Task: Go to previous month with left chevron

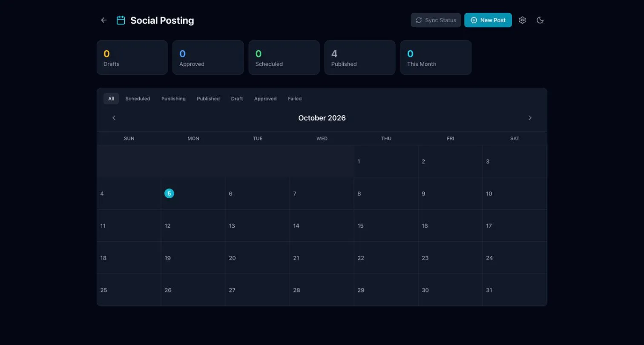Action: pyautogui.click(x=114, y=118)
